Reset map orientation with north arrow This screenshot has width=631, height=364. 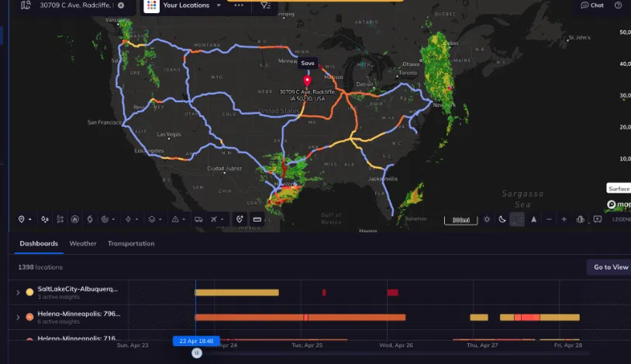point(533,219)
